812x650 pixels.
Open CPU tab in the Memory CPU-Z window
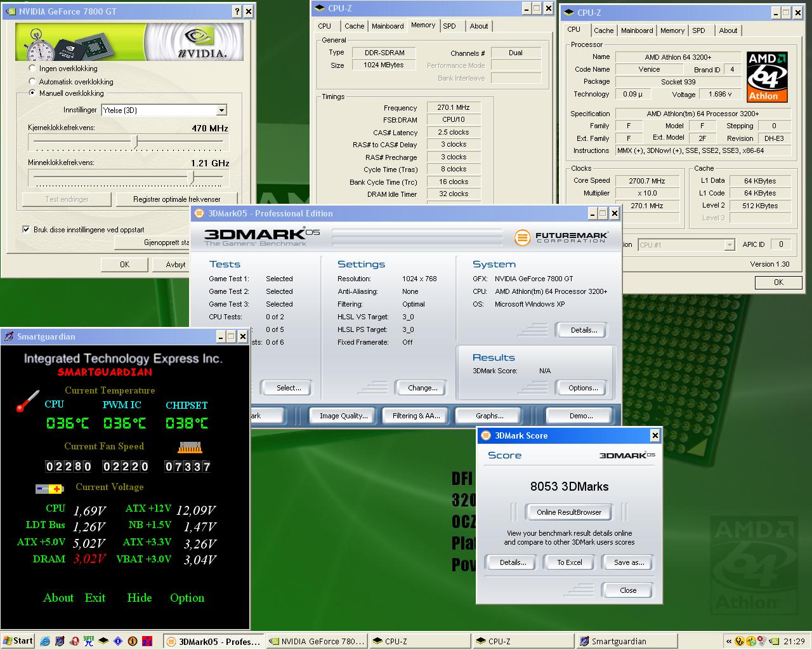coord(325,26)
